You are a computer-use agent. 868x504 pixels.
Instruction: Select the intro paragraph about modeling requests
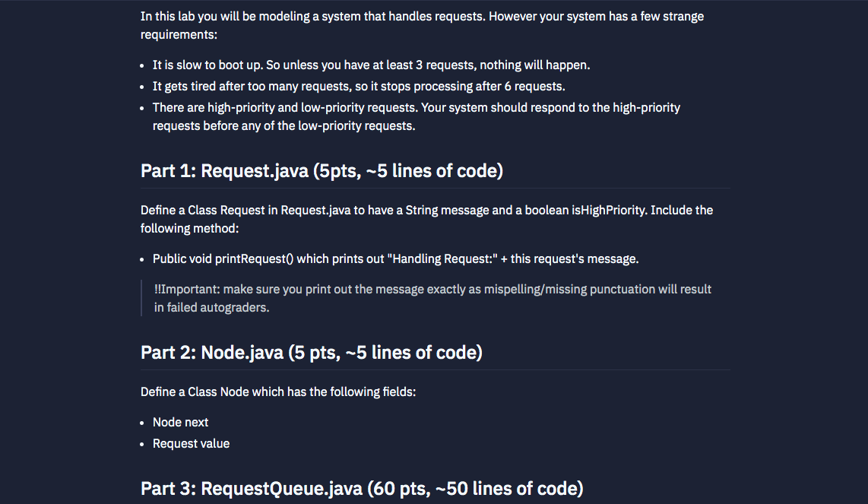(422, 25)
